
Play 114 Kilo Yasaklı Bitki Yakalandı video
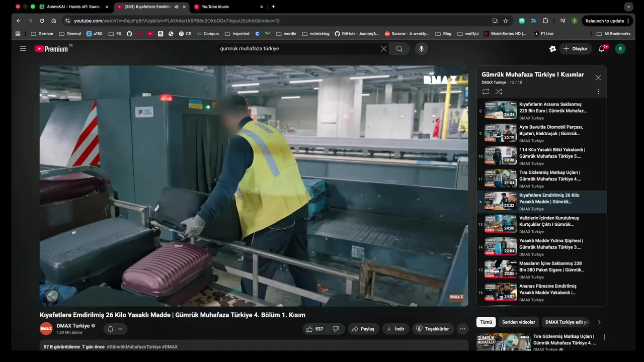pos(541,156)
